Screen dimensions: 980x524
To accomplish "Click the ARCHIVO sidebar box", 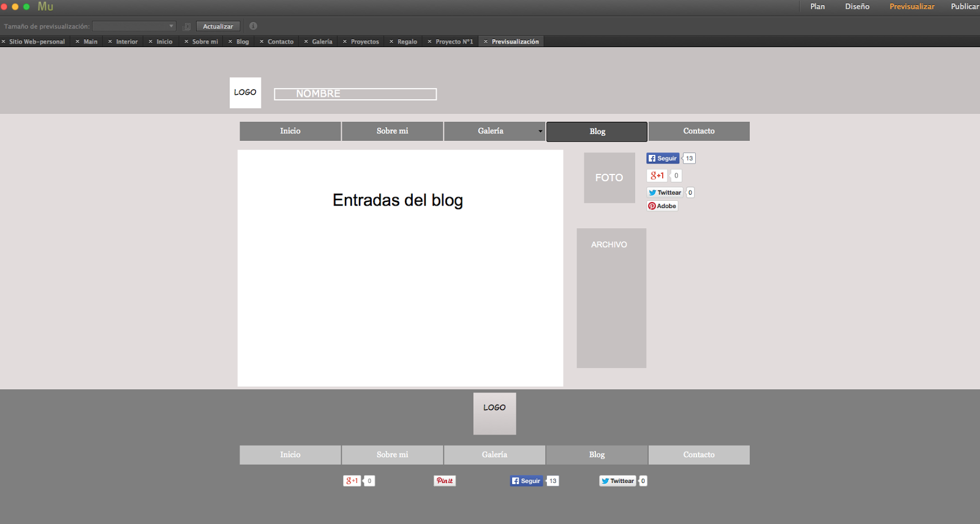I will (611, 298).
